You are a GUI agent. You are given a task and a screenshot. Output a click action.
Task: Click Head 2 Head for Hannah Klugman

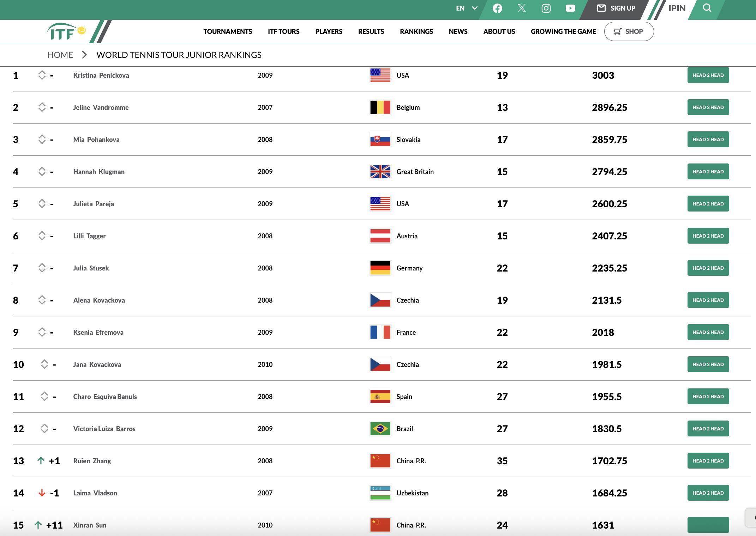coord(708,172)
